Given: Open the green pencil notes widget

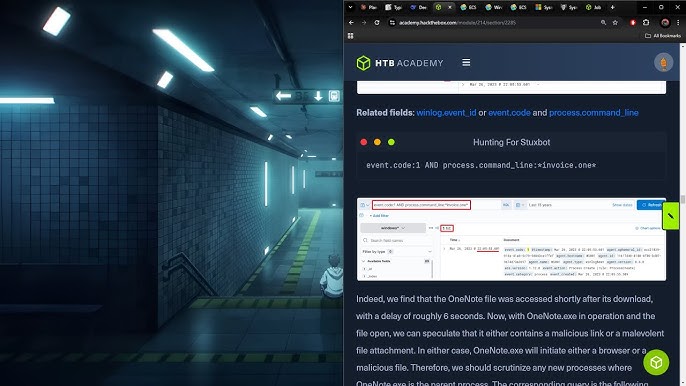Looking at the screenshot, I should (671, 216).
